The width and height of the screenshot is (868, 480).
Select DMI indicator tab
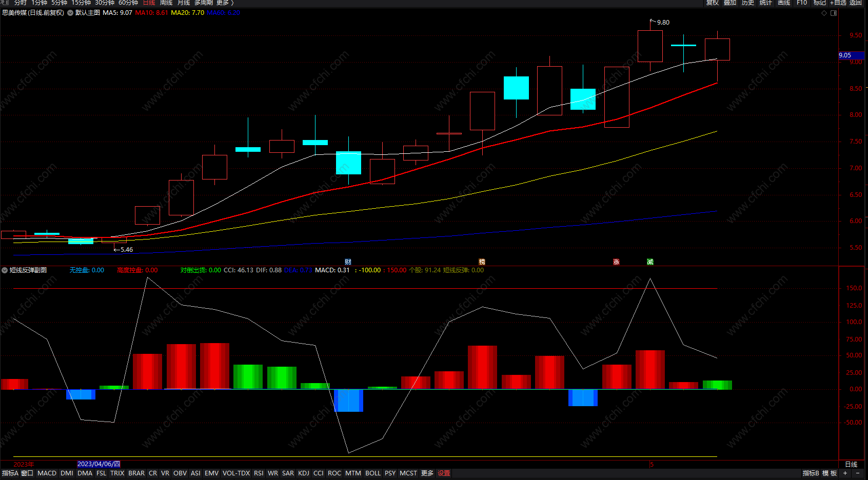point(67,473)
